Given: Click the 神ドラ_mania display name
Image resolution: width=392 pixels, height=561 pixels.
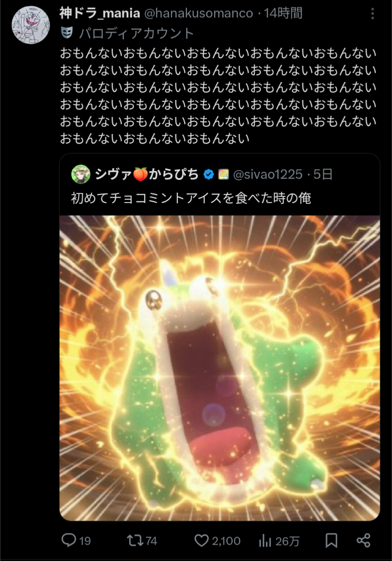Looking at the screenshot, I should click(99, 14).
